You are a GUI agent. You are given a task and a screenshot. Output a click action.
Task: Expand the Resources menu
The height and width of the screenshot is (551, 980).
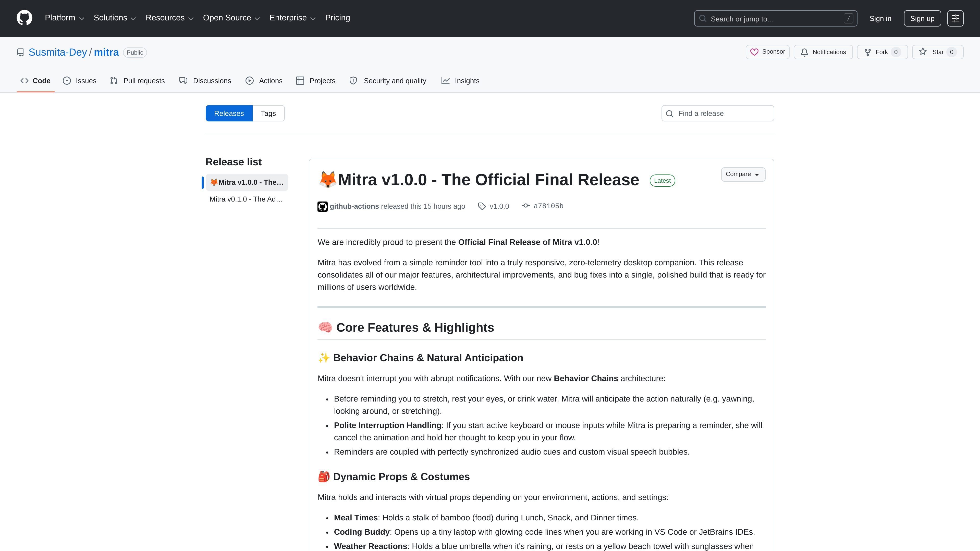[x=169, y=18]
